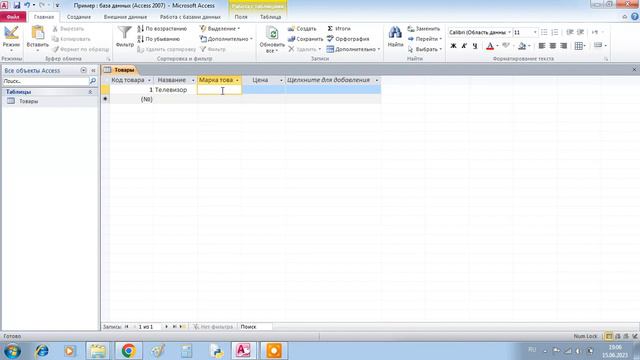Apply the background fill color
Image resolution: width=640 pixels, height=360 pixels.
coord(522,46)
